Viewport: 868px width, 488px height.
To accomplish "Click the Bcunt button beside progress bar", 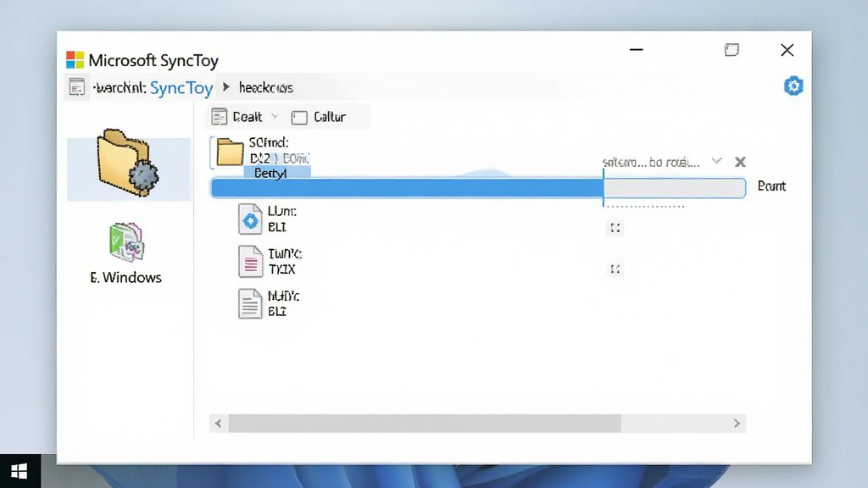I will tap(771, 186).
